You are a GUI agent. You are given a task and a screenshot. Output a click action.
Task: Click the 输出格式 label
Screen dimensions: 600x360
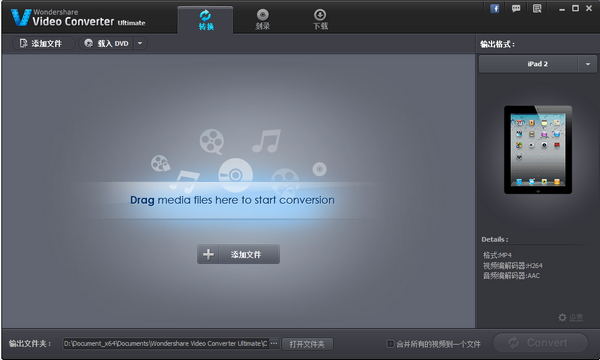click(497, 44)
